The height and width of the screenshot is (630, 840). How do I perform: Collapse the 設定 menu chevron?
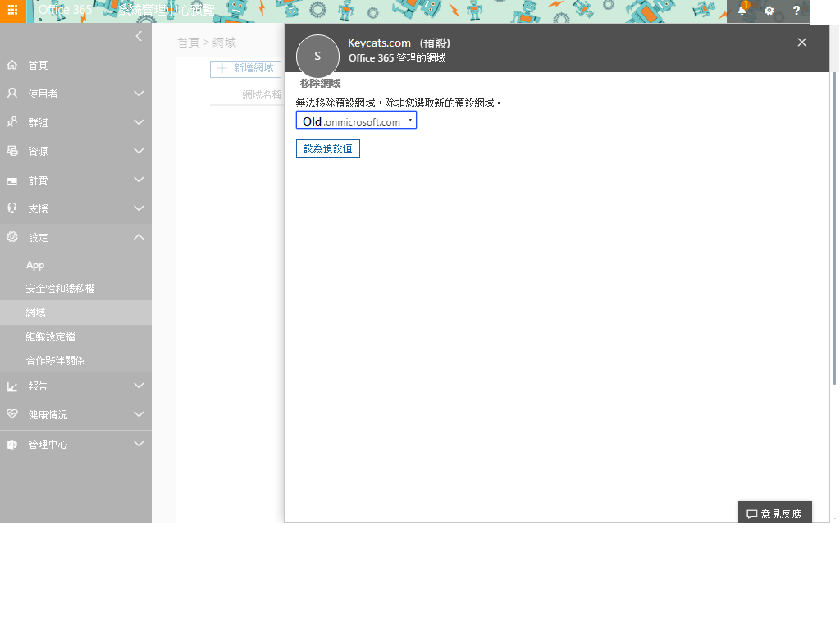[x=139, y=237]
